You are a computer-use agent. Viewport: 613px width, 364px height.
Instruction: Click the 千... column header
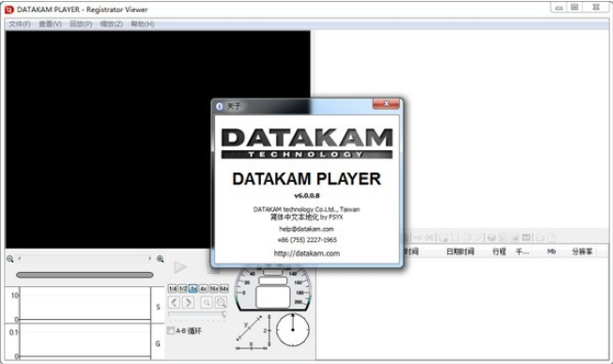coord(522,251)
